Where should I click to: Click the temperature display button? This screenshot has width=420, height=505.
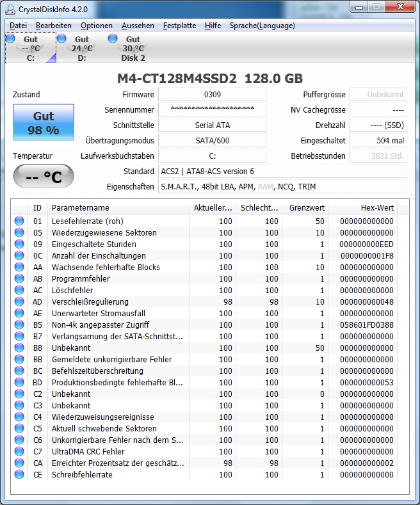tap(44, 176)
